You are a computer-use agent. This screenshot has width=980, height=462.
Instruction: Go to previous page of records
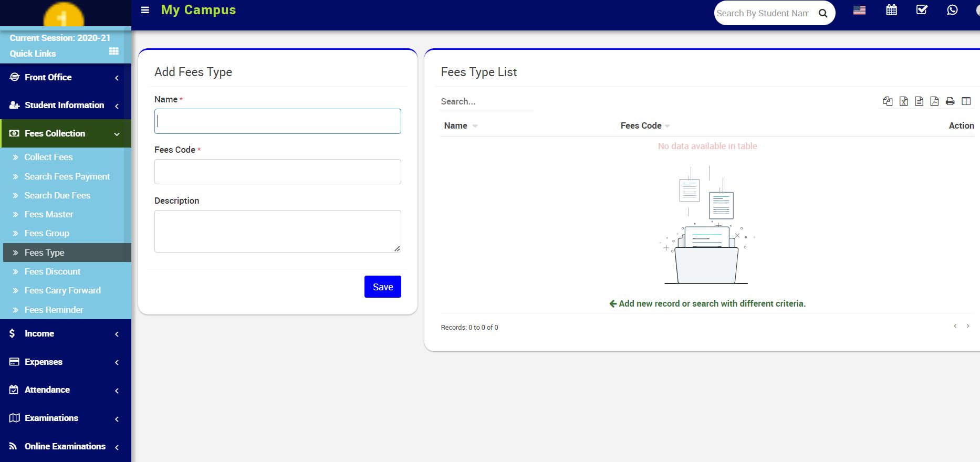(x=955, y=326)
